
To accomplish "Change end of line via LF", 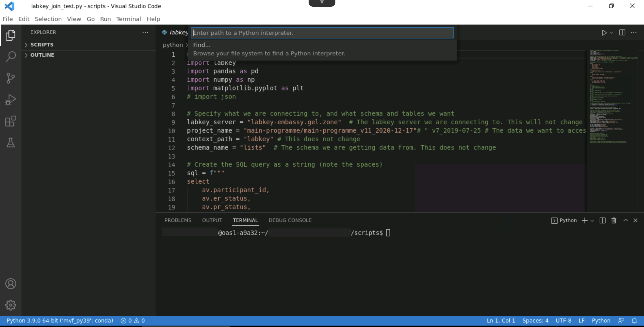I will coord(581,321).
